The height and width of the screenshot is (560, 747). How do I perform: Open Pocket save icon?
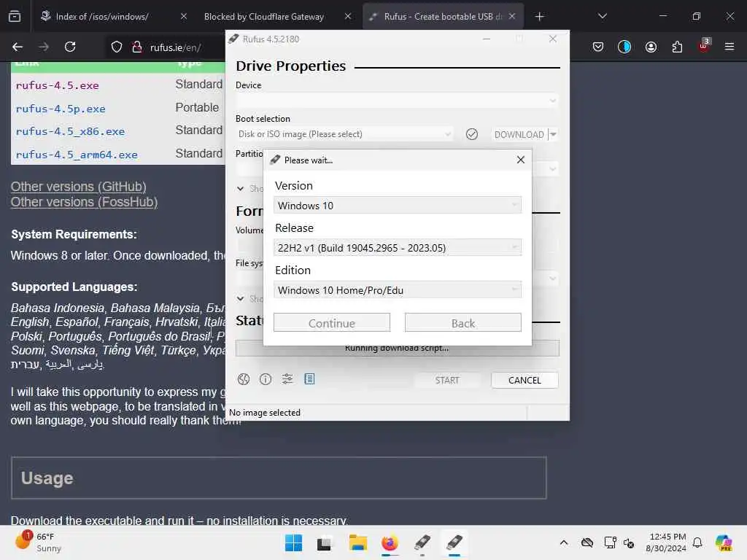pos(598,47)
